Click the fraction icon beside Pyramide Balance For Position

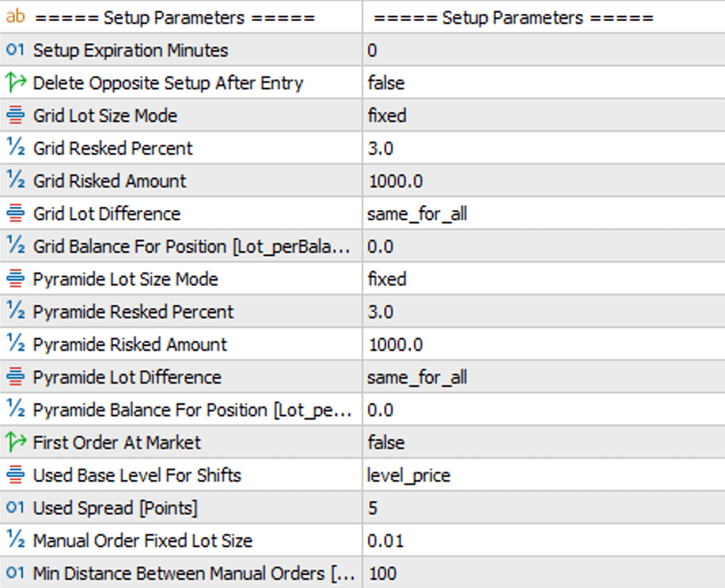click(16, 410)
